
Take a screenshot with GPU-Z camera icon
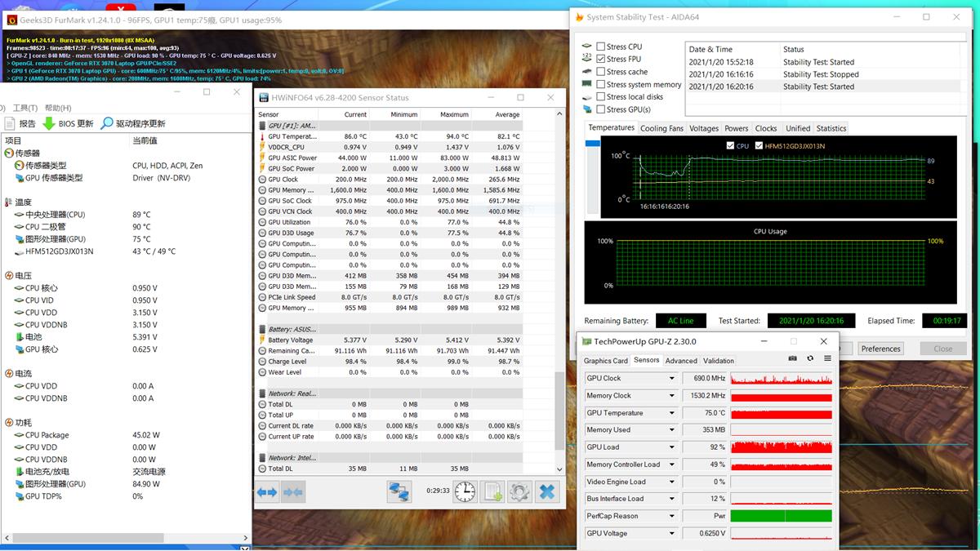(x=792, y=358)
